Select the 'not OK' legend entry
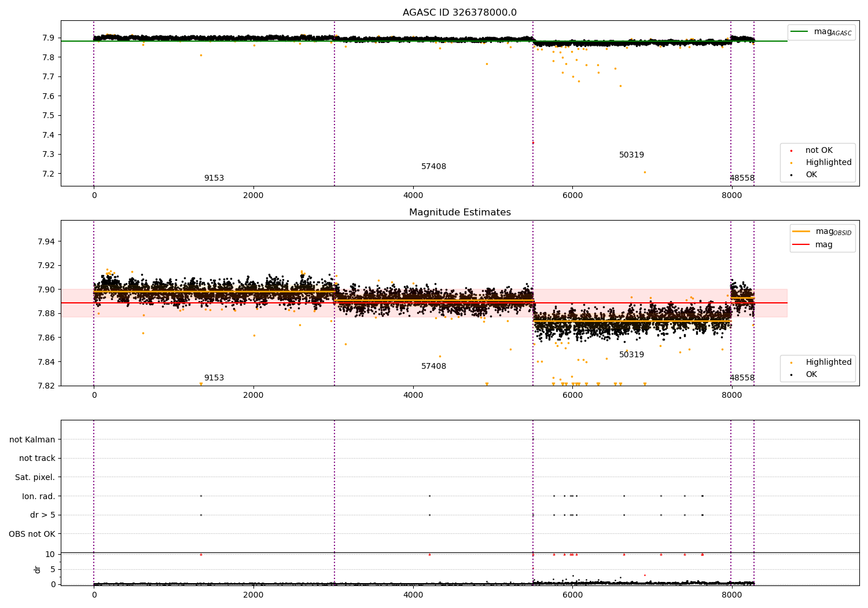868x608 pixels. point(819,151)
